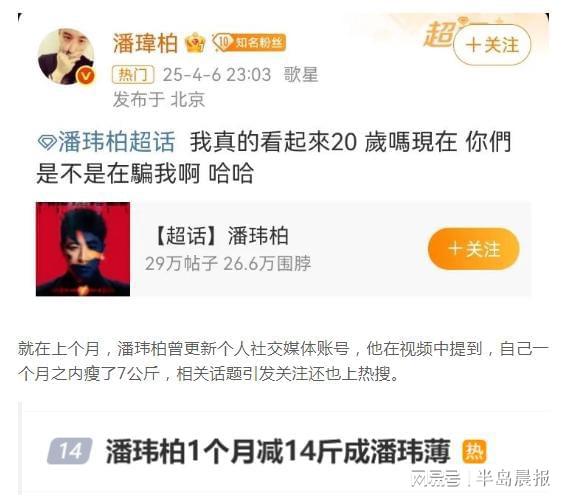The width and height of the screenshot is (565, 500).
Task: Tap the post timestamp 25-4-6 23:03
Action: (x=217, y=75)
